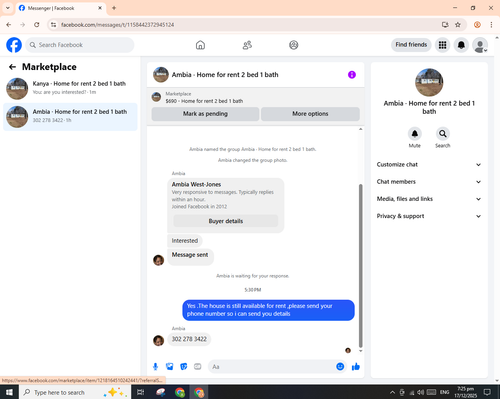Select the Messenger | Facebook tab
Image resolution: width=500 pixels, height=399 pixels.
pos(61,8)
